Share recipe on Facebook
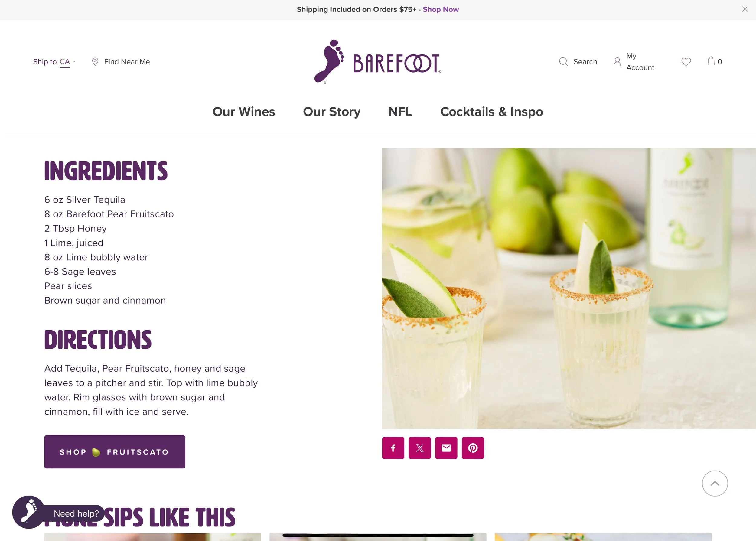The height and width of the screenshot is (541, 756). (x=393, y=448)
